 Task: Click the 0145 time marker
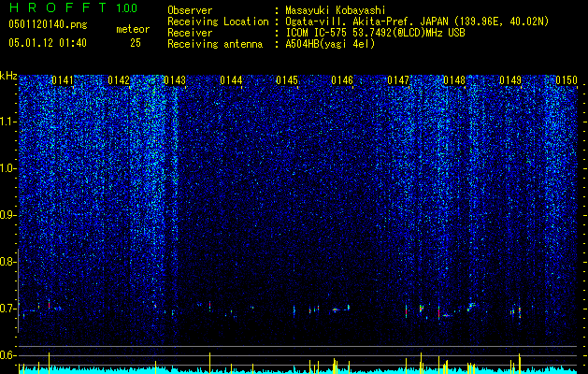(287, 80)
